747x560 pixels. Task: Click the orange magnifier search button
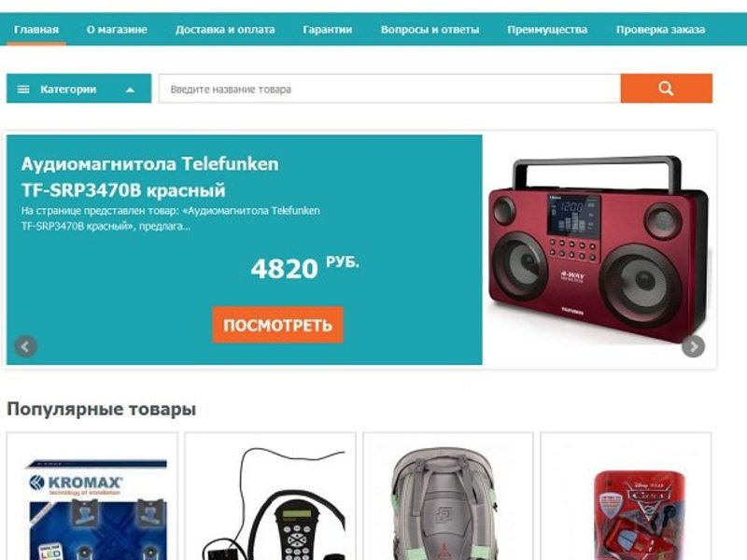[666, 88]
